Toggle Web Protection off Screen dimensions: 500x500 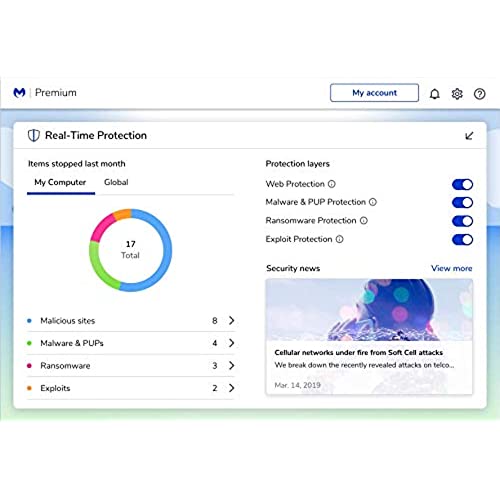coord(462,184)
